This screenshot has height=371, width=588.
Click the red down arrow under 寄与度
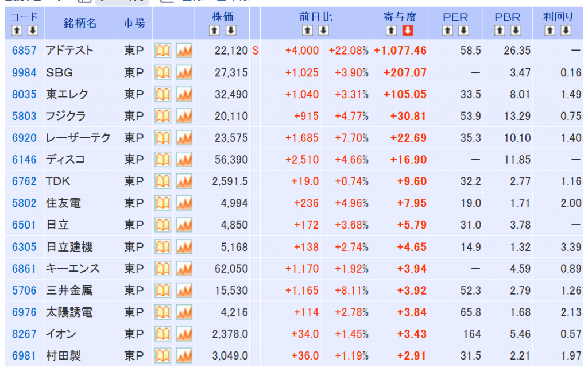pos(407,30)
